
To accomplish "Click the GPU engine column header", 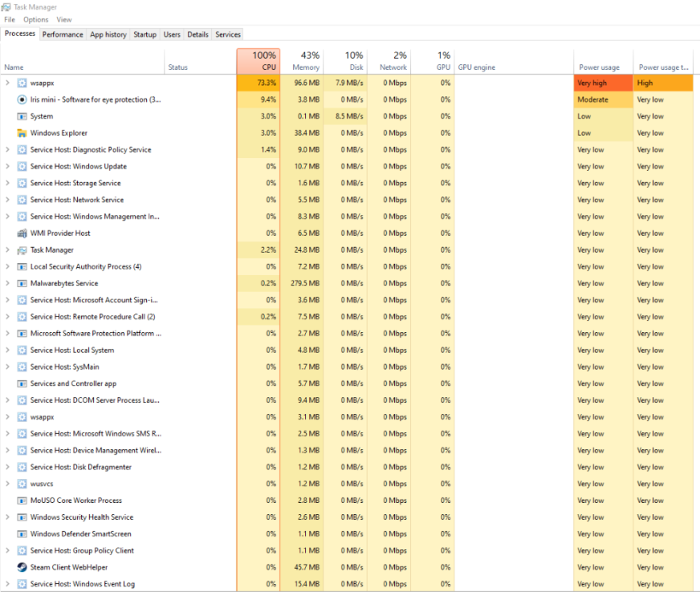I will coord(514,61).
